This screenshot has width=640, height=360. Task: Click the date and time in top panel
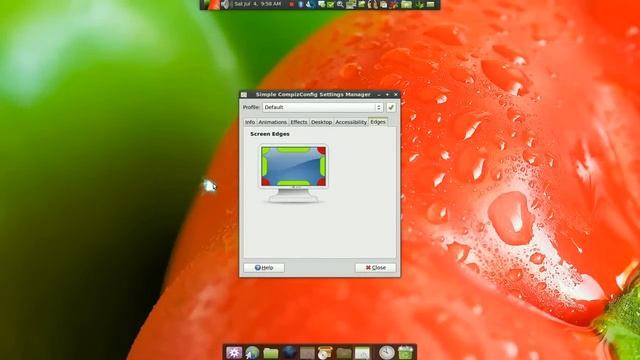258,4
